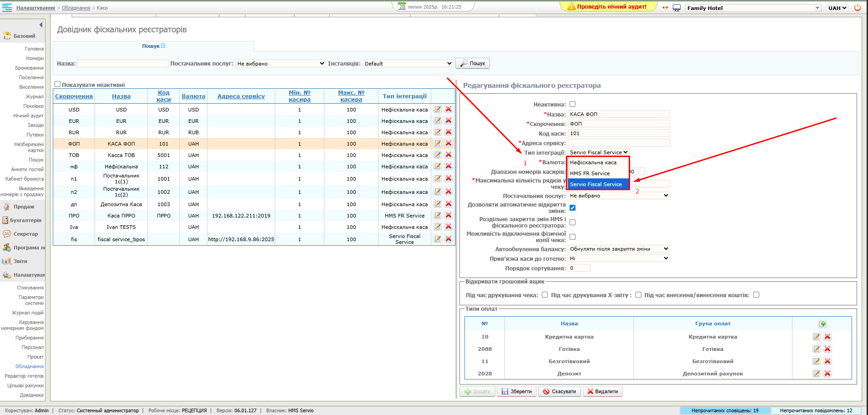Click the hamburger menu icon in header
The width and height of the screenshot is (868, 415).
tap(7, 8)
